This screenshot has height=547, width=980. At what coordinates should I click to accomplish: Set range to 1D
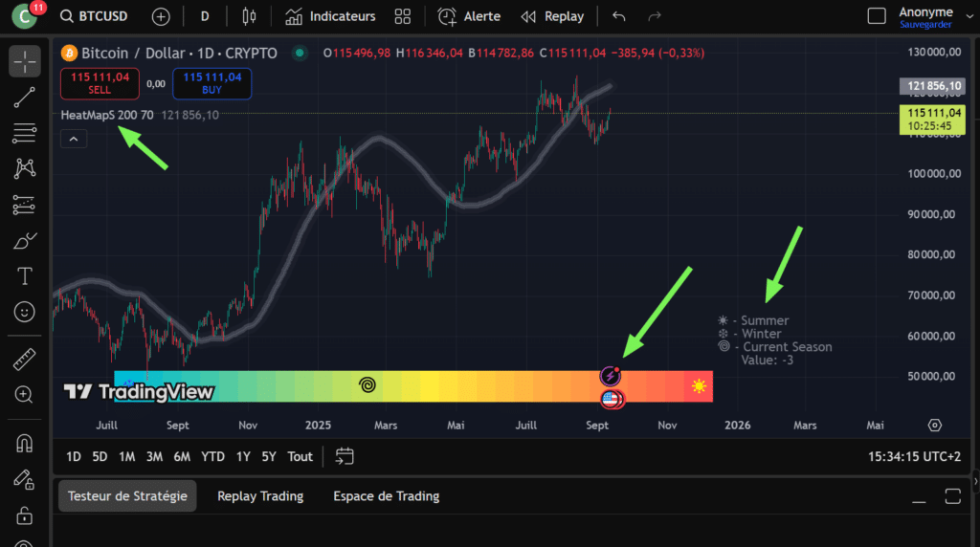pos(74,456)
